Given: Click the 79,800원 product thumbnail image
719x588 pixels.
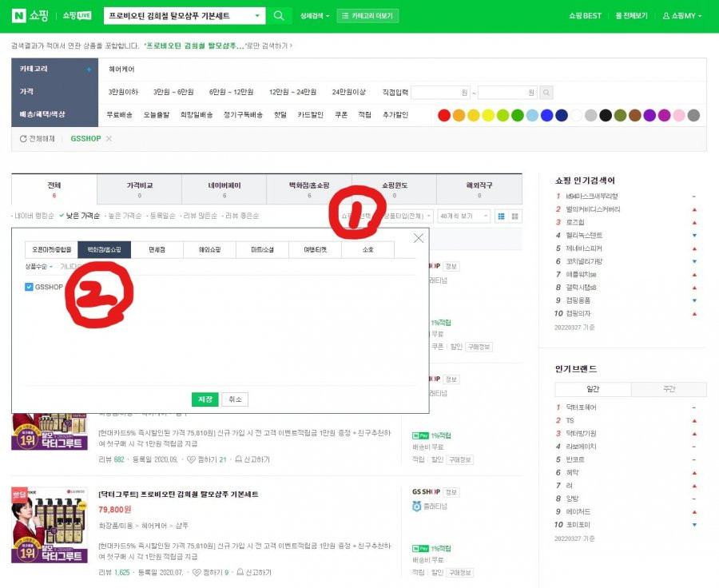Looking at the screenshot, I should click(x=50, y=525).
